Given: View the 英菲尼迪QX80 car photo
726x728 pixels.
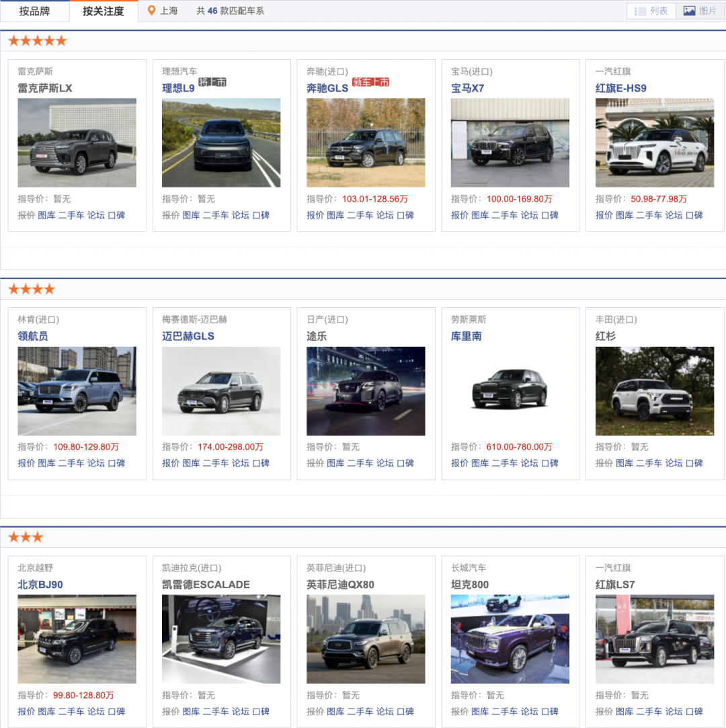Looking at the screenshot, I should click(x=366, y=639).
